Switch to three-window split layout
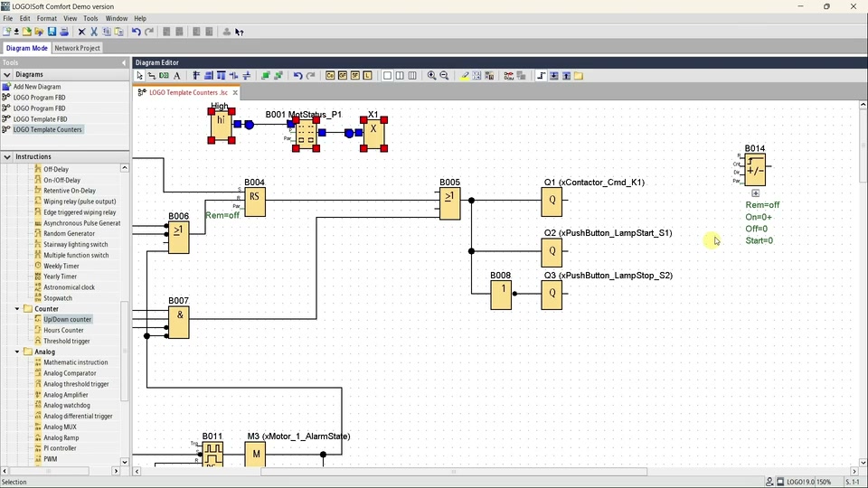This screenshot has width=868, height=488. point(412,76)
